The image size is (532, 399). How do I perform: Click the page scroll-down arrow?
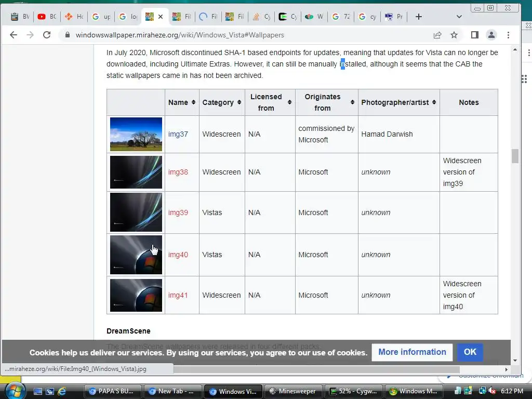(515, 361)
